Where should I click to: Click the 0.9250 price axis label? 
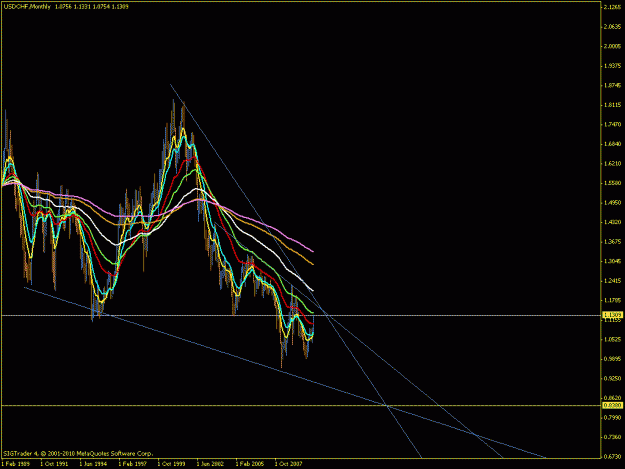613,378
